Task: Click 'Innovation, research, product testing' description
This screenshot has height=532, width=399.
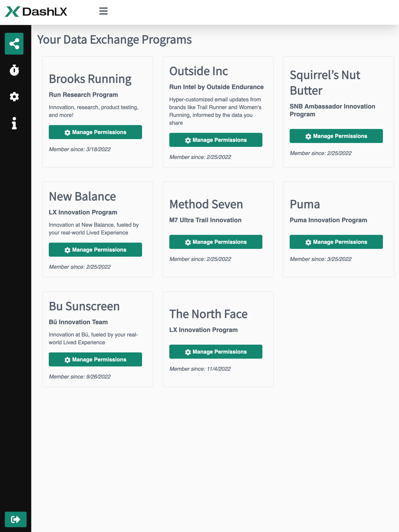Action: point(94,111)
